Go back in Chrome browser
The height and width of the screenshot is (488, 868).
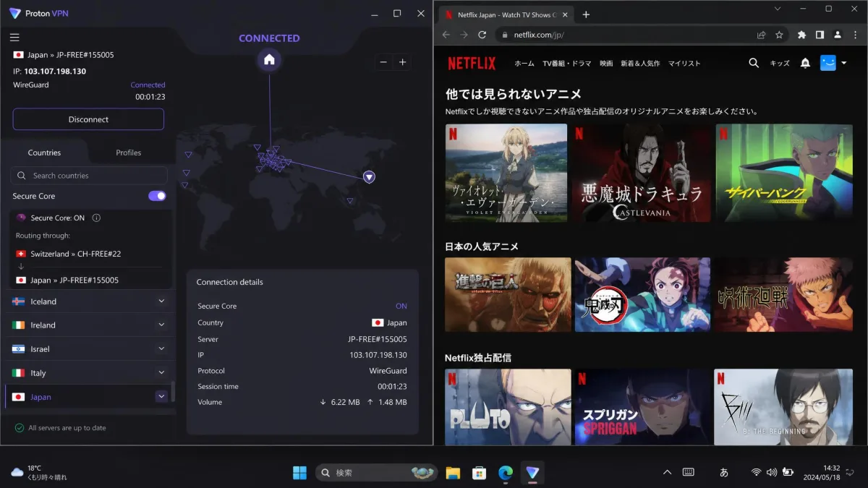(446, 35)
